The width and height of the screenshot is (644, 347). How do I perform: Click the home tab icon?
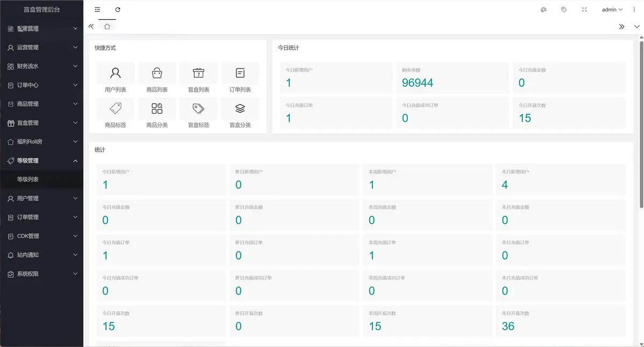107,26
